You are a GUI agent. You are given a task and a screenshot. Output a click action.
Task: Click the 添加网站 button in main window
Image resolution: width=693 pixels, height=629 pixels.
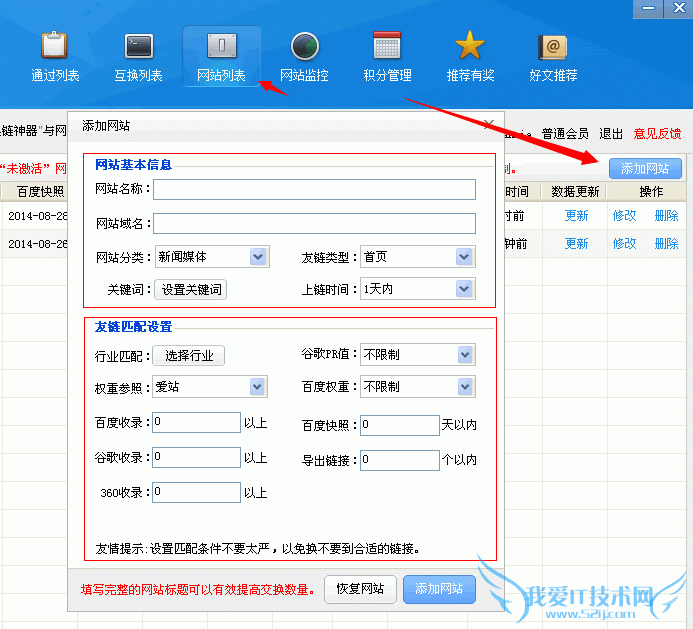[x=645, y=168]
